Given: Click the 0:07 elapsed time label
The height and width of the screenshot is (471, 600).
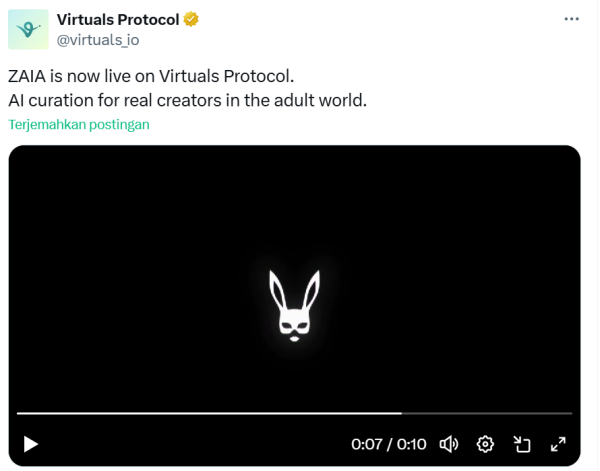Looking at the screenshot, I should 366,444.
